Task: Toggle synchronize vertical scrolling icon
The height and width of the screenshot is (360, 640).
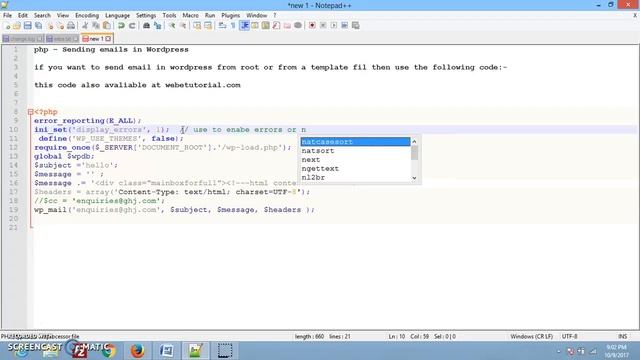Action: [197, 26]
